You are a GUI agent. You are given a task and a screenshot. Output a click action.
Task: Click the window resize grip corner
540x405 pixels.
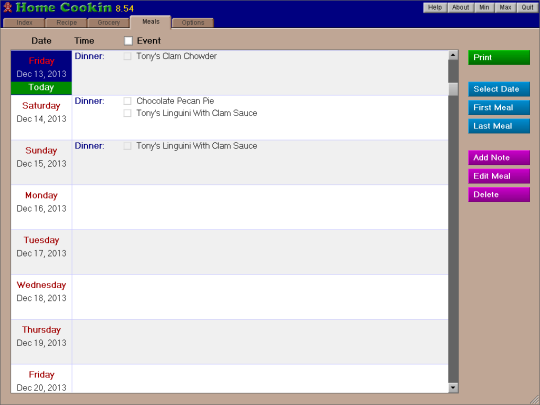click(534, 400)
